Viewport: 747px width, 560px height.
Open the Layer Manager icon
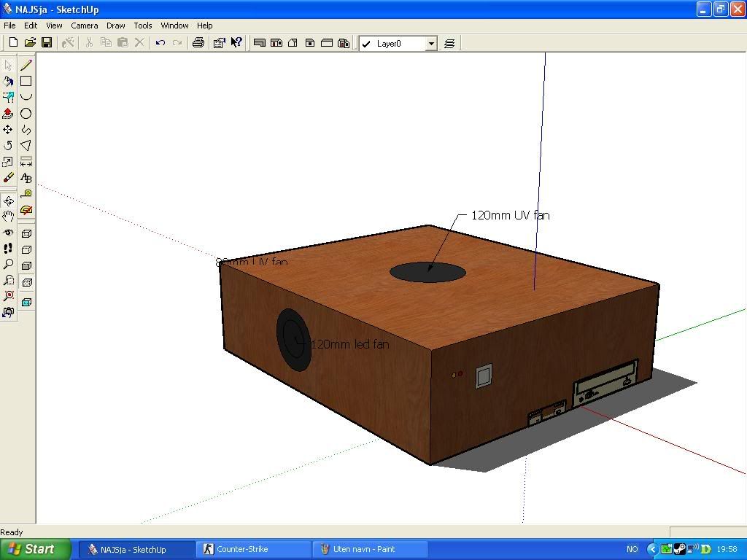tap(449, 44)
